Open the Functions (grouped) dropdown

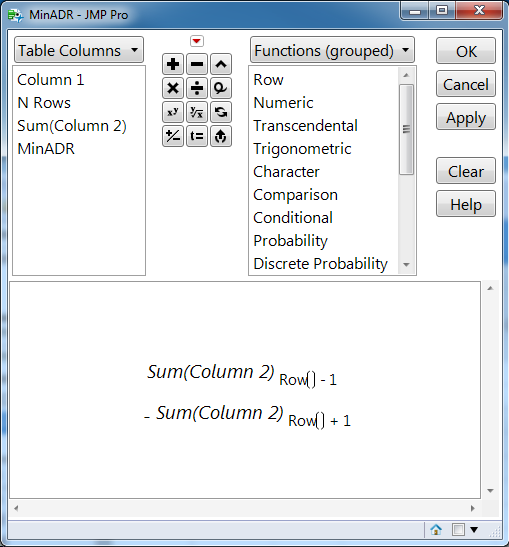click(x=332, y=50)
